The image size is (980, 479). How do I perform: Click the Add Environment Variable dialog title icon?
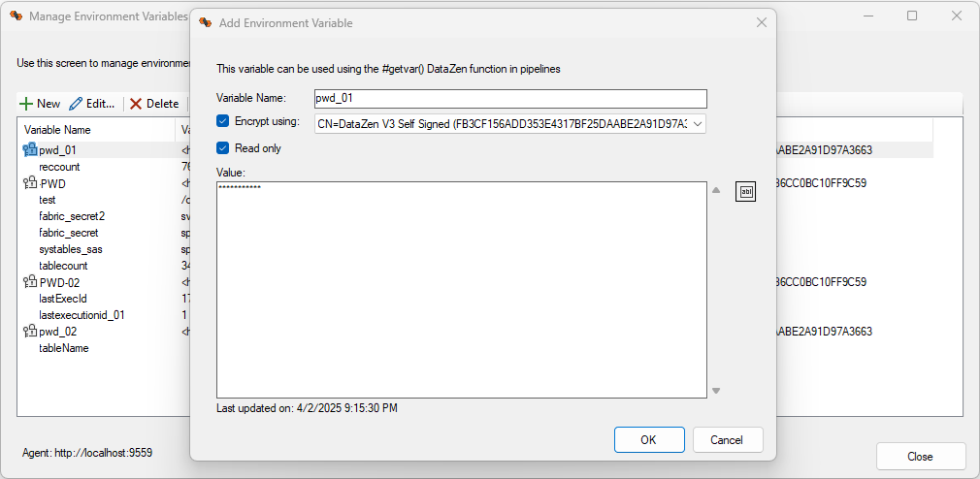[x=205, y=23]
